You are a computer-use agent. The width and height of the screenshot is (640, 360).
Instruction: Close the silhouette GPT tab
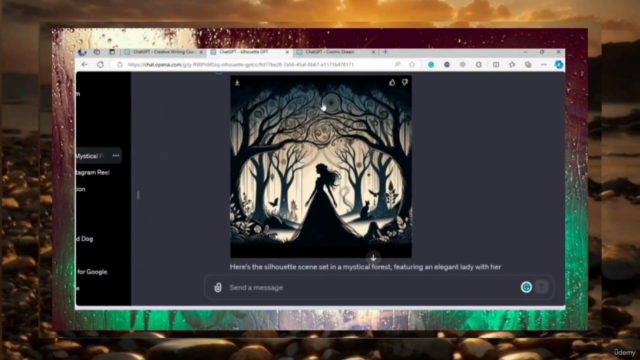pyautogui.click(x=287, y=52)
